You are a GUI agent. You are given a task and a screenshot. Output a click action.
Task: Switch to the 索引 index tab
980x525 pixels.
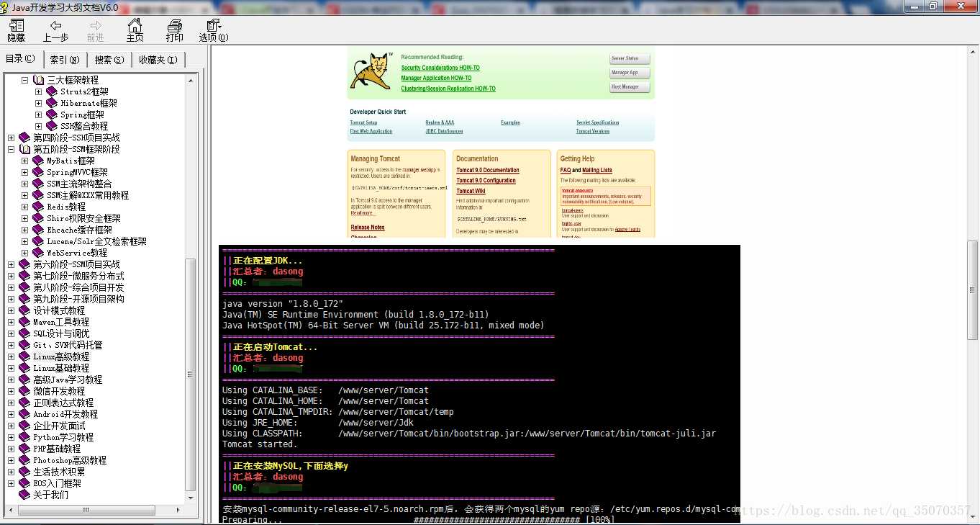[65, 60]
